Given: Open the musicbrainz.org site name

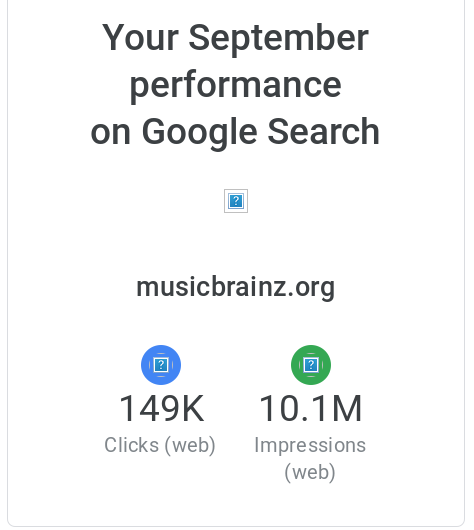Looking at the screenshot, I should click(236, 287).
